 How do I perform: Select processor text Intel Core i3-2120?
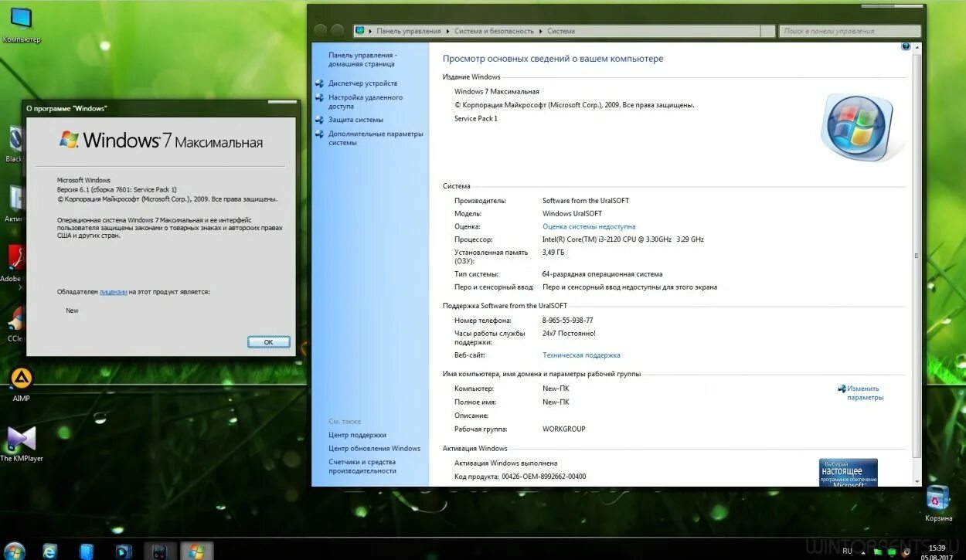pyautogui.click(x=623, y=239)
